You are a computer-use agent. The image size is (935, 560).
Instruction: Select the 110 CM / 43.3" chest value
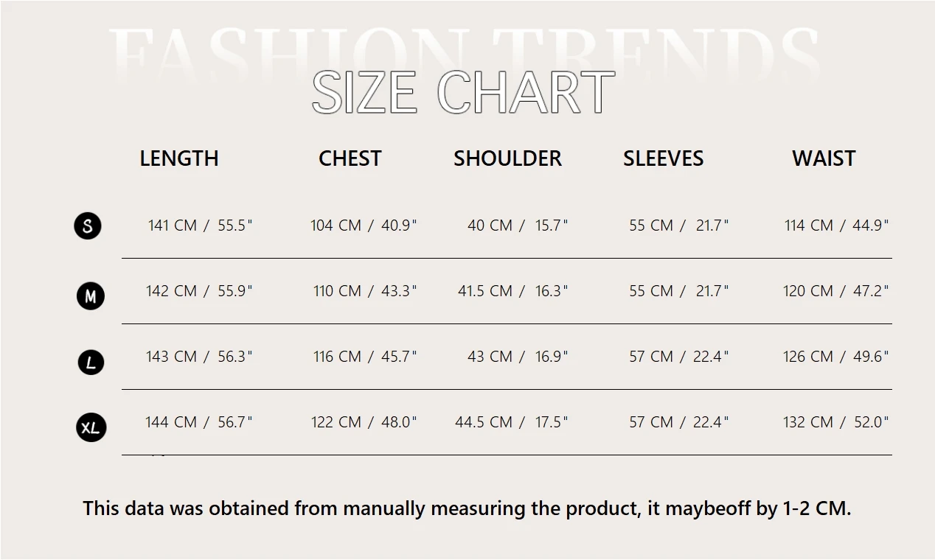[x=365, y=291]
